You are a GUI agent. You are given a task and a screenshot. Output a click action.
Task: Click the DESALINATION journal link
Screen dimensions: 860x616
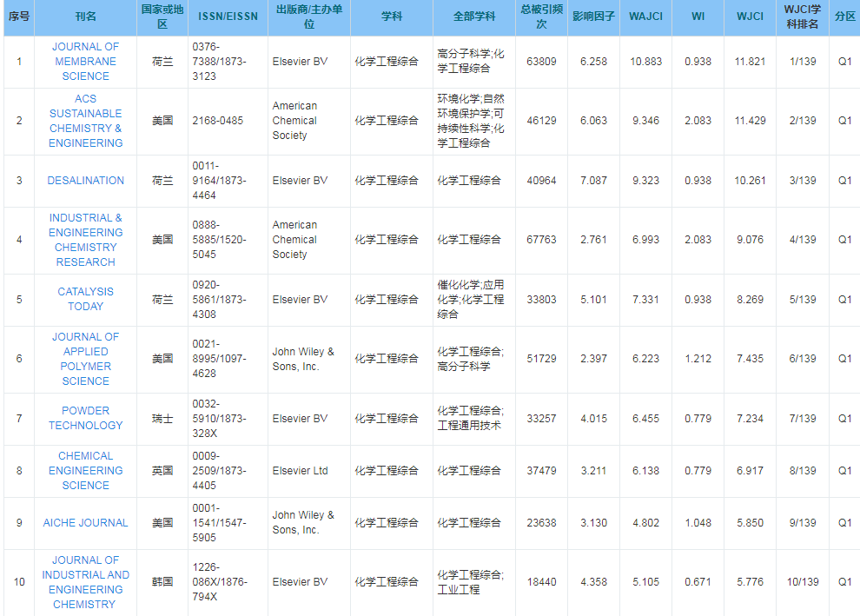(85, 181)
